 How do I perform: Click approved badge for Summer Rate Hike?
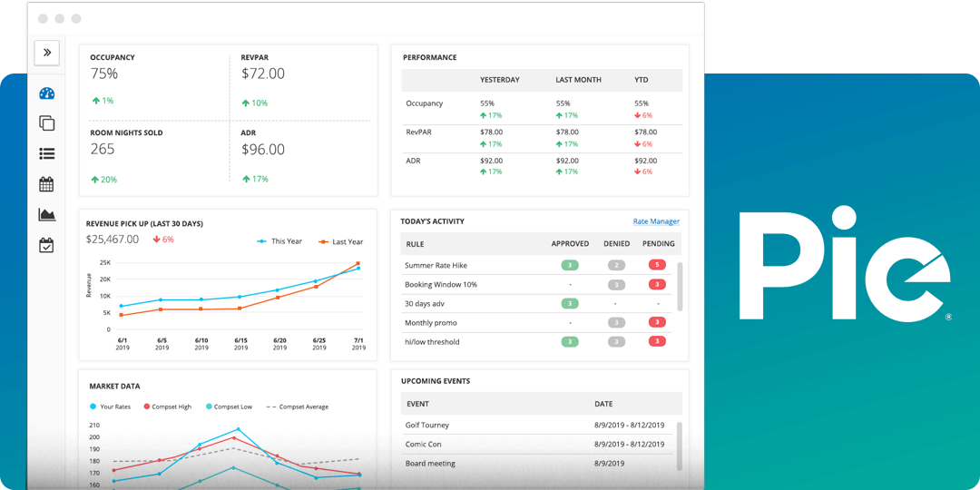569,265
